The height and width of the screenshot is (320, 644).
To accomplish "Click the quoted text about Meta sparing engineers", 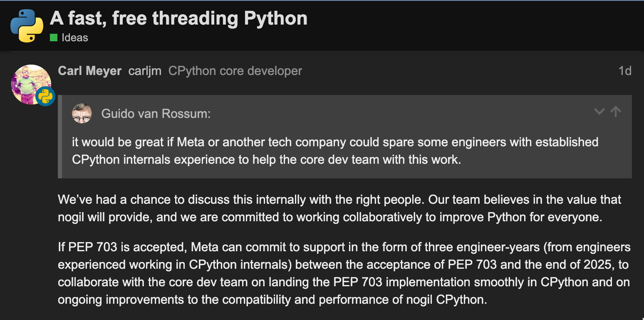I will pyautogui.click(x=335, y=151).
